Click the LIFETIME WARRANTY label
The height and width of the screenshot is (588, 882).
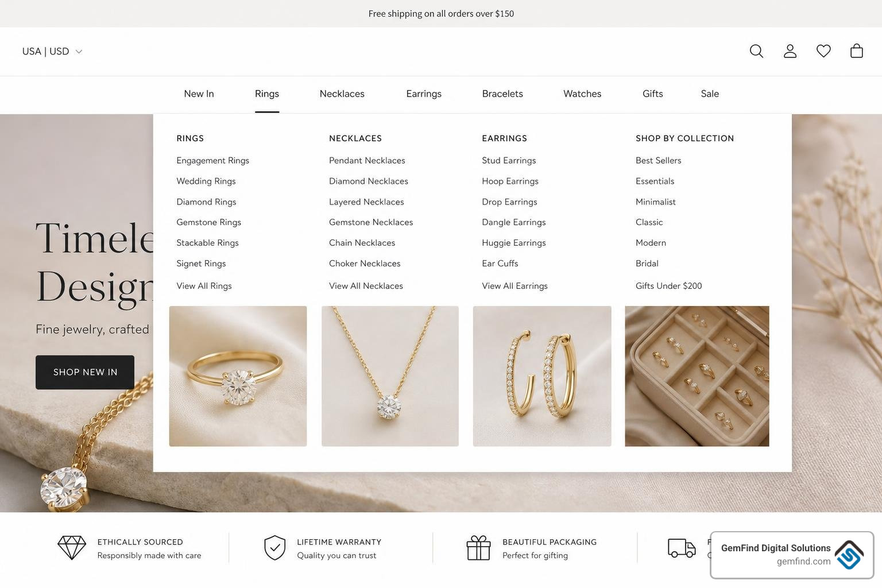[339, 542]
